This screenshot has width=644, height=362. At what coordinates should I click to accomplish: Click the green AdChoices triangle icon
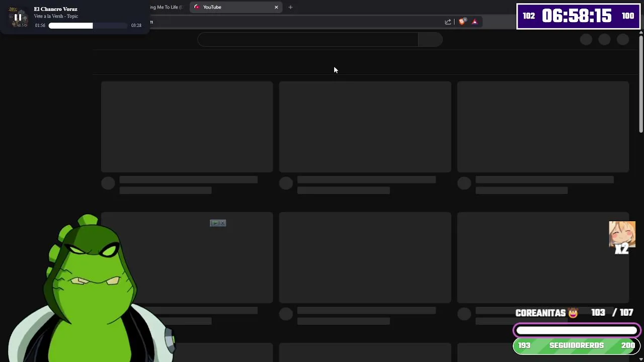click(x=214, y=223)
